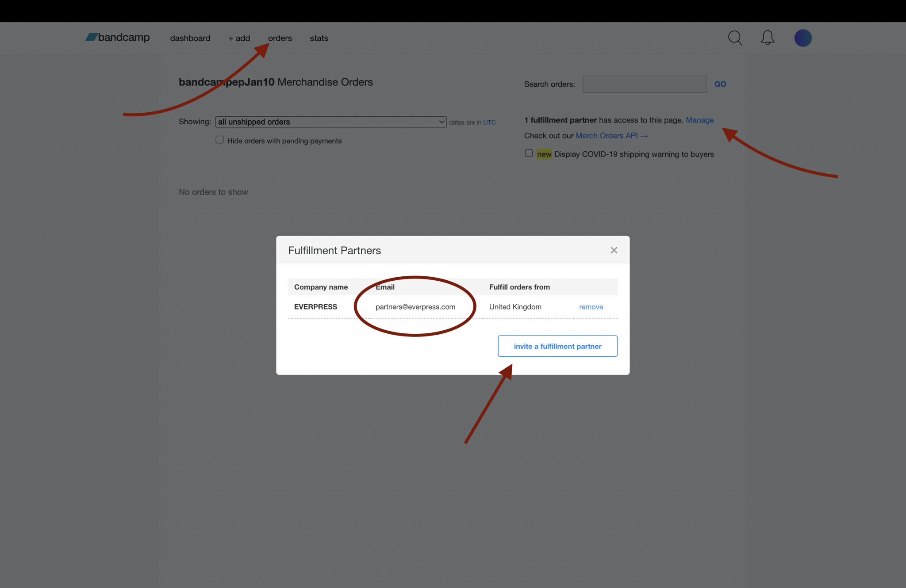Open the search icon in the top bar
The image size is (906, 588).
(735, 38)
